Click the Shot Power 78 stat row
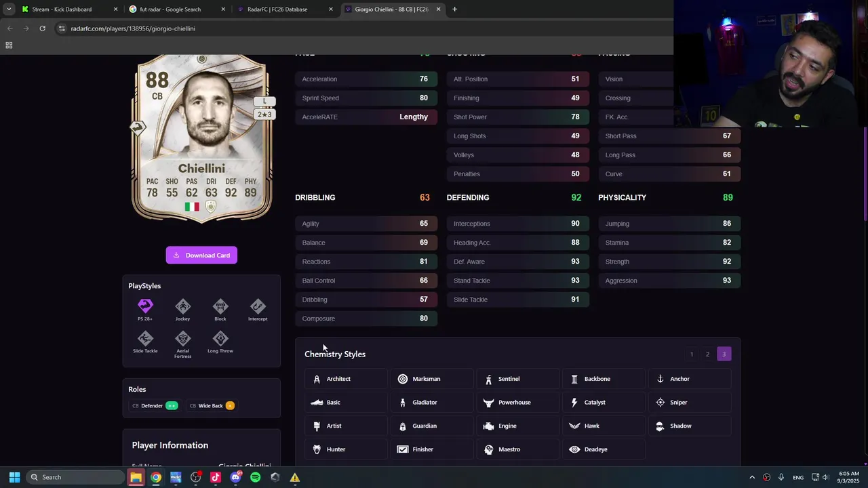The height and width of the screenshot is (488, 868). pos(518,117)
